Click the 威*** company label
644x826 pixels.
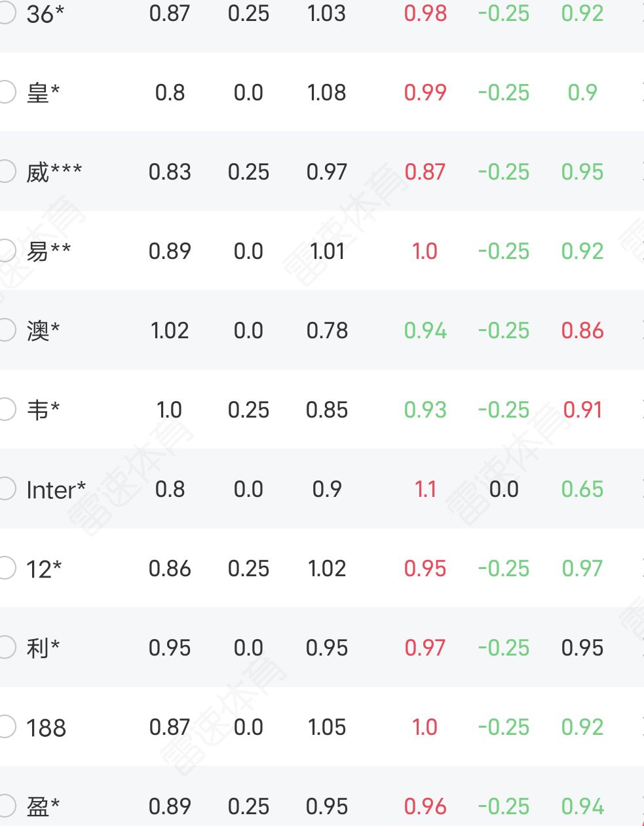click(x=54, y=172)
